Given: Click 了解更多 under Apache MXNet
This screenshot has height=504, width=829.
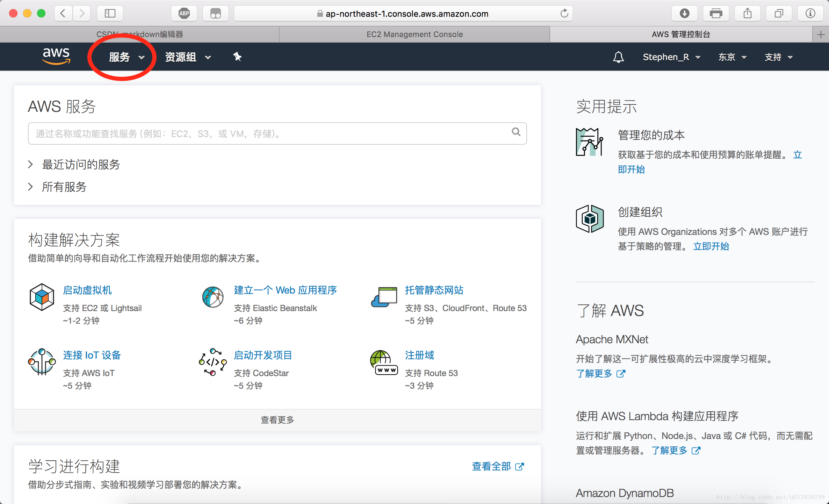Looking at the screenshot, I should (x=600, y=374).
